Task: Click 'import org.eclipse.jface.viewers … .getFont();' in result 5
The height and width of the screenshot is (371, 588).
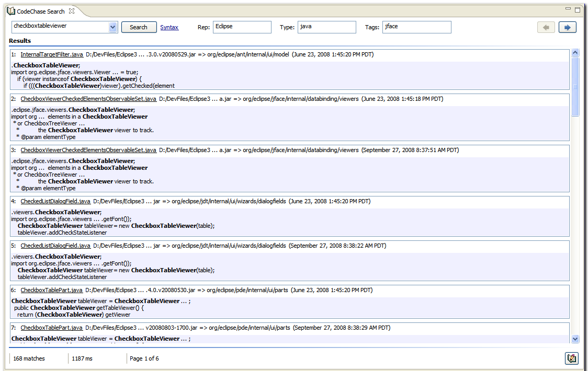Action: pos(71,263)
